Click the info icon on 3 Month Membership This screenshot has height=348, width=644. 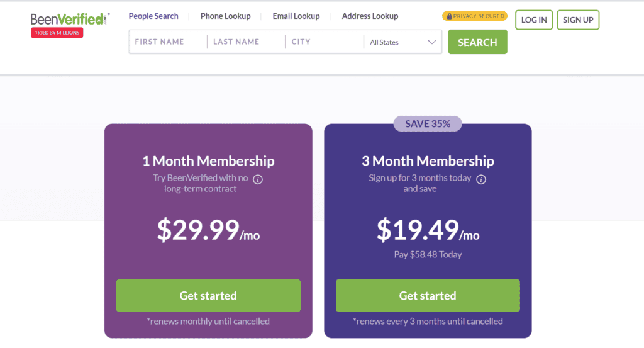481,179
